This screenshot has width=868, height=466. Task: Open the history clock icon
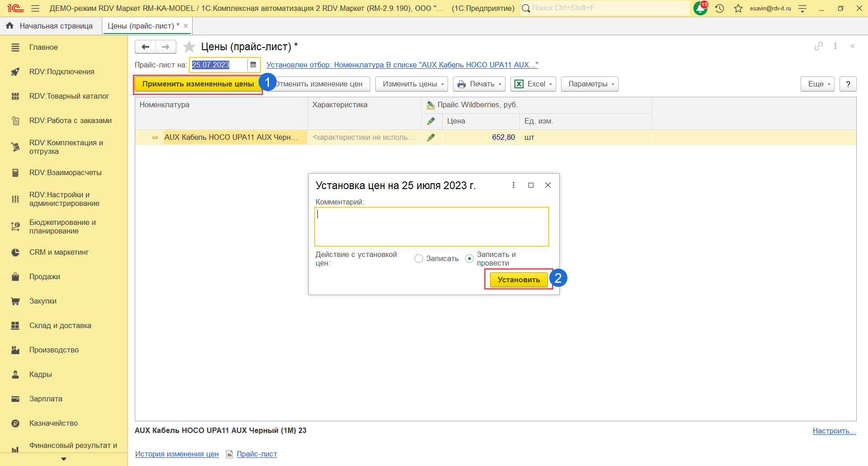point(720,8)
